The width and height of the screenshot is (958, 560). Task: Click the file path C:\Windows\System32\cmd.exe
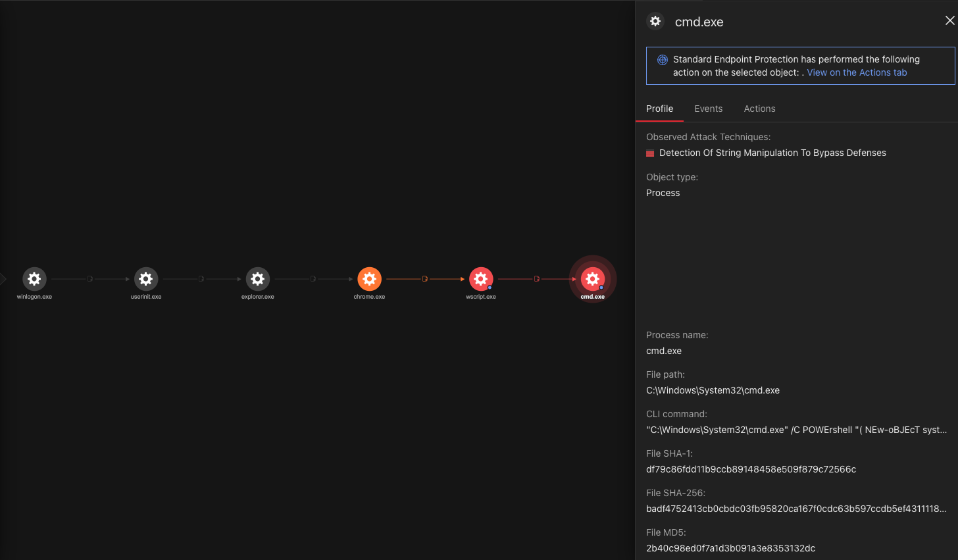point(713,390)
